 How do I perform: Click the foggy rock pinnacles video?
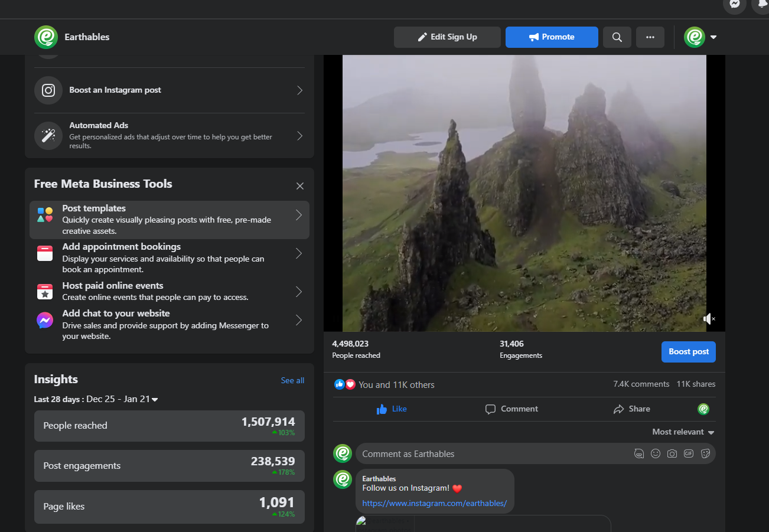(x=524, y=193)
